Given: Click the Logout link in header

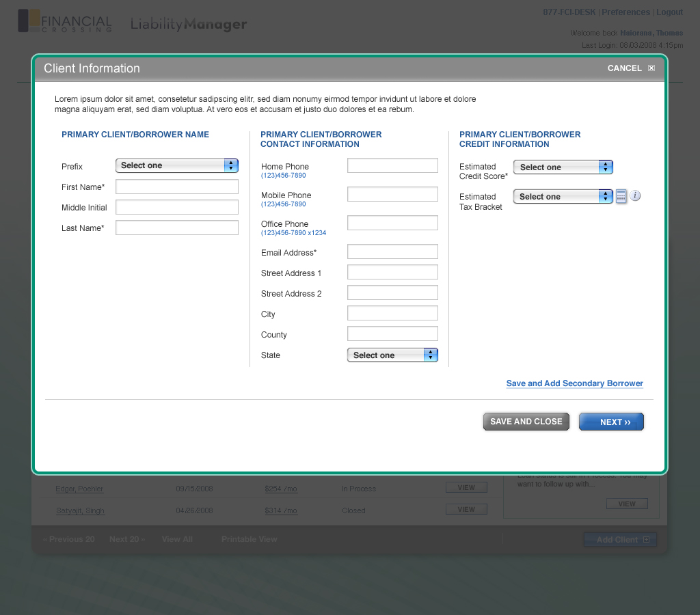Looking at the screenshot, I should pyautogui.click(x=669, y=12).
